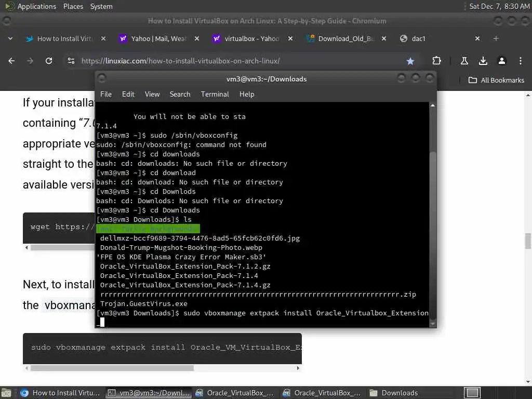Click Oracle_VirtualBox_Extension_Pack-7.1.4.gz filename

185,285
